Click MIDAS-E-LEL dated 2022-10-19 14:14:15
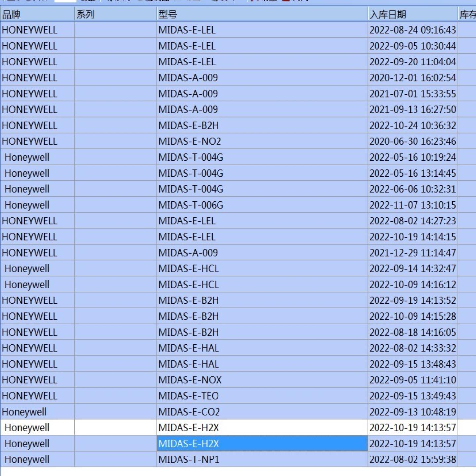476x476 pixels. coord(262,237)
